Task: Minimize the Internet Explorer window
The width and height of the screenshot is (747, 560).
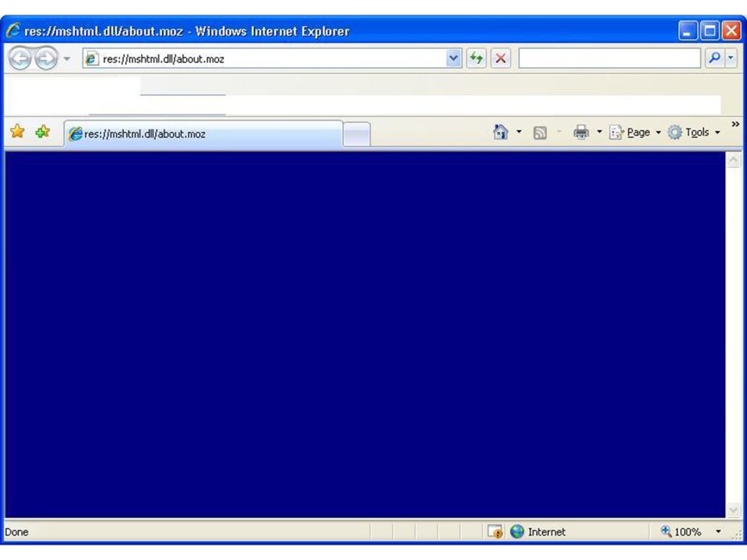Action: pos(688,31)
